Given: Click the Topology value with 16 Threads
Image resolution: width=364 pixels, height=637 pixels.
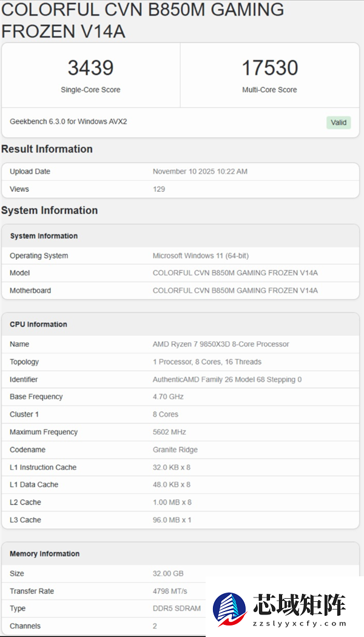Looking at the screenshot, I should [x=207, y=362].
